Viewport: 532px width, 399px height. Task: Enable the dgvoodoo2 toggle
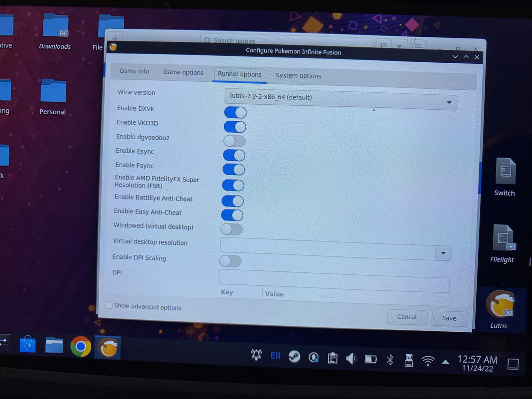(x=234, y=141)
